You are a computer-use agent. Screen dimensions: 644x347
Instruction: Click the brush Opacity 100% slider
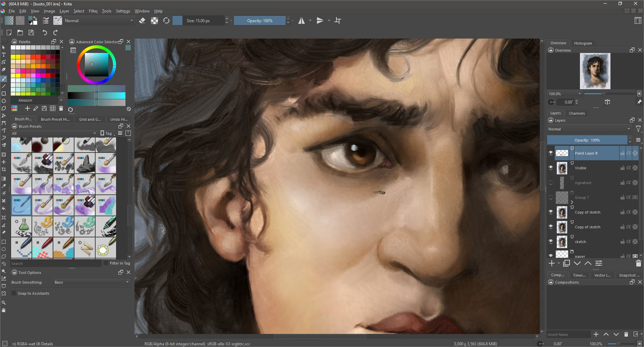click(x=260, y=21)
